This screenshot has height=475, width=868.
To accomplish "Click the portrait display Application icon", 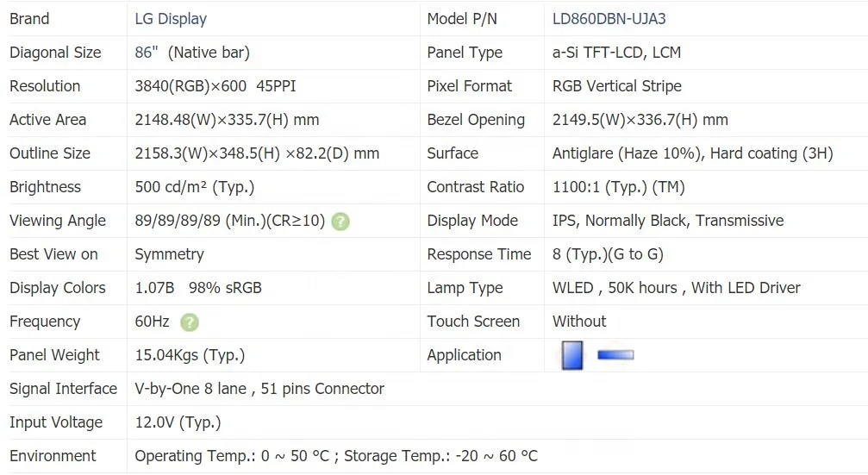I will pos(571,355).
